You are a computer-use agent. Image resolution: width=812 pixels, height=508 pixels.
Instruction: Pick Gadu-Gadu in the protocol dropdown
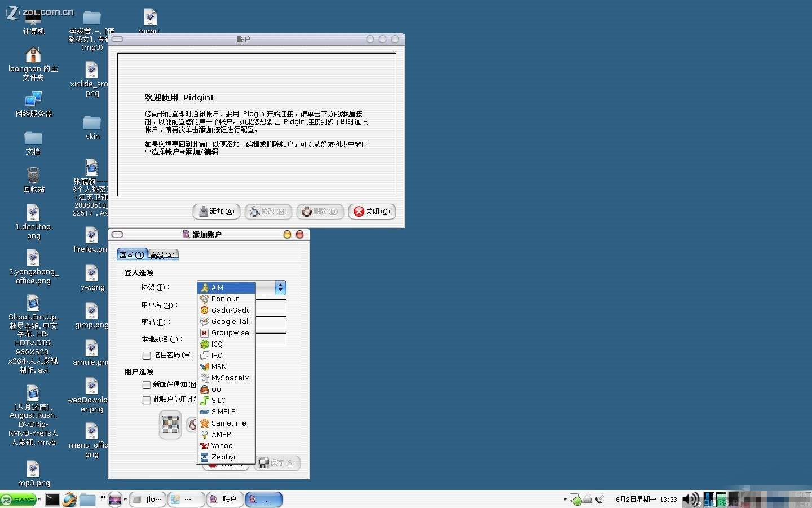point(226,310)
